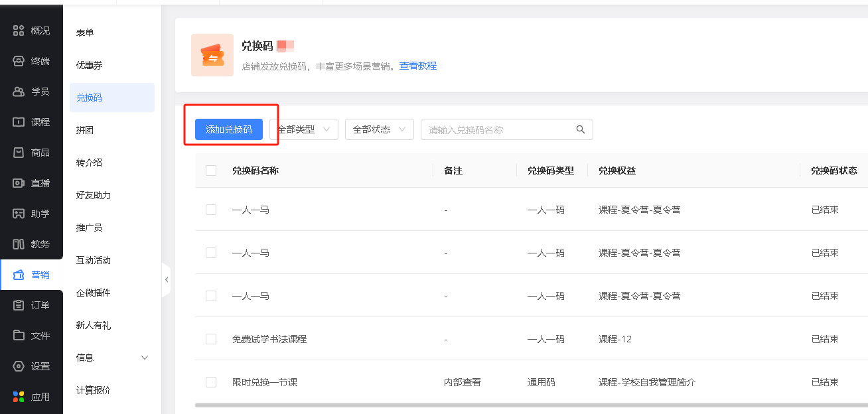Toggle the select-all checkbox in table header
The width and height of the screenshot is (868, 414).
[211, 171]
